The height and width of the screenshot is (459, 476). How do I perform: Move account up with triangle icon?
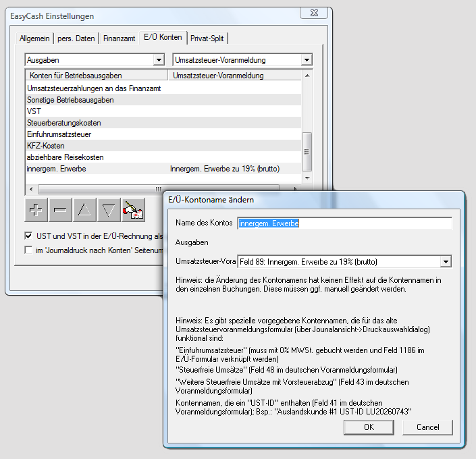point(84,210)
